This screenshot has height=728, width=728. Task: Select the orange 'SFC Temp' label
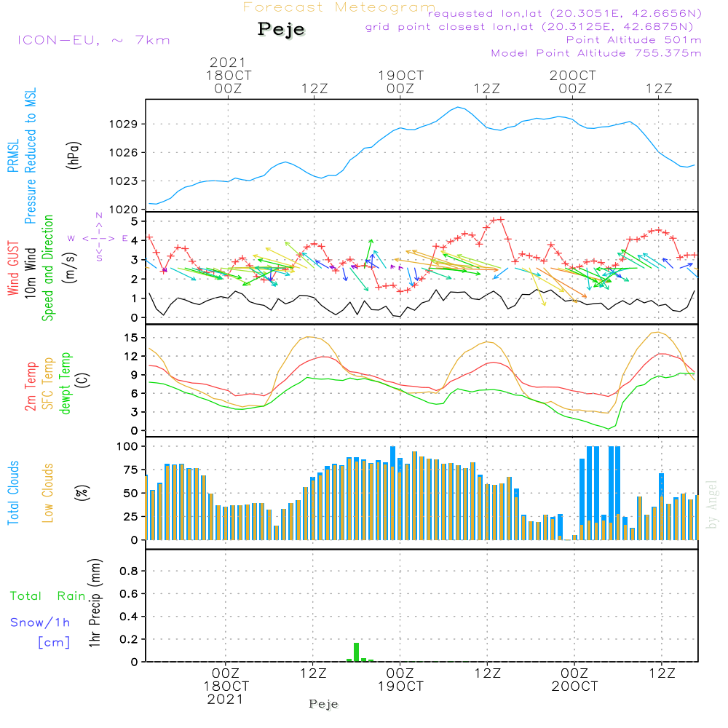coord(48,384)
